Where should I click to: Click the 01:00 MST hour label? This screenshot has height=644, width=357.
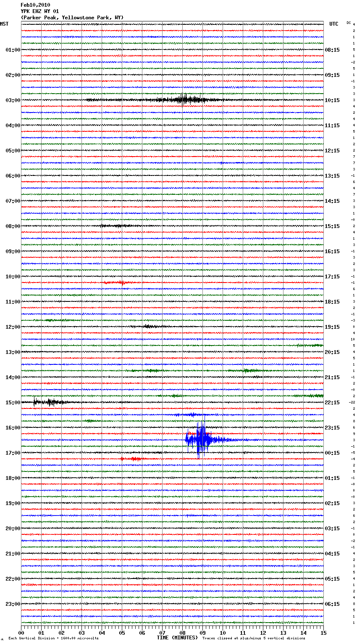pos(13,50)
